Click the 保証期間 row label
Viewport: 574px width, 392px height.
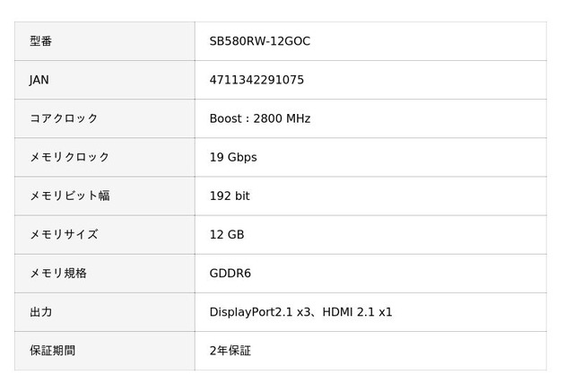coord(52,351)
